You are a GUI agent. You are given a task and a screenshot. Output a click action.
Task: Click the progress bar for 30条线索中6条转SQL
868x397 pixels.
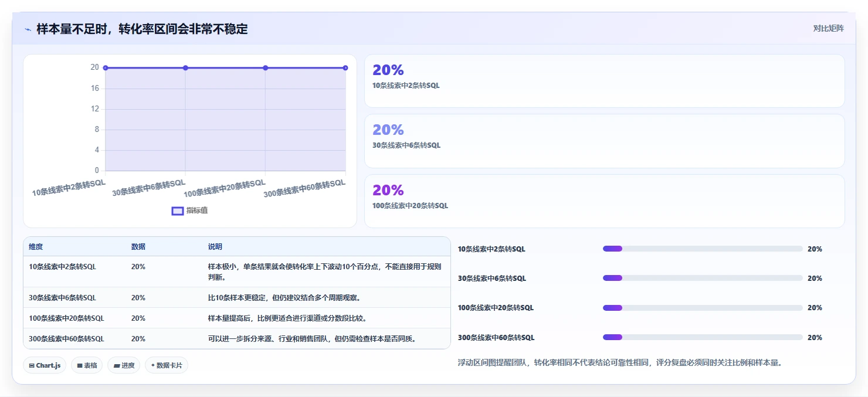click(703, 278)
